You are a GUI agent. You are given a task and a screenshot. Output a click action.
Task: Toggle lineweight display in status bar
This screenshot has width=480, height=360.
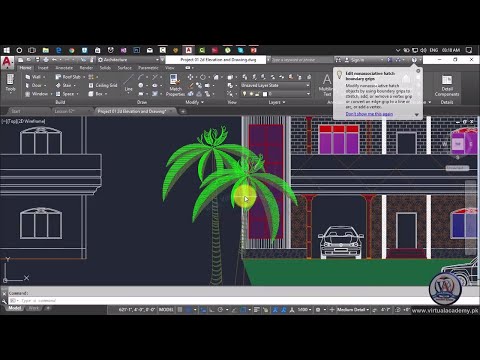coord(256,310)
